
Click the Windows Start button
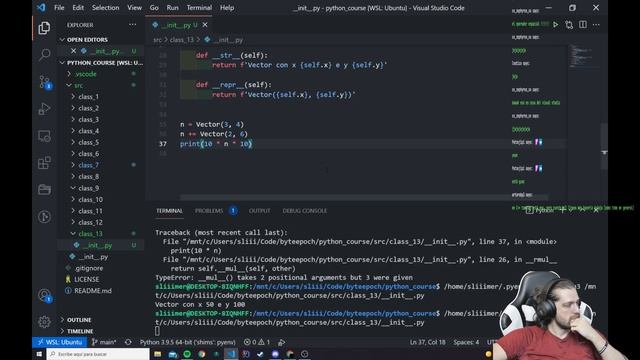click(39, 354)
